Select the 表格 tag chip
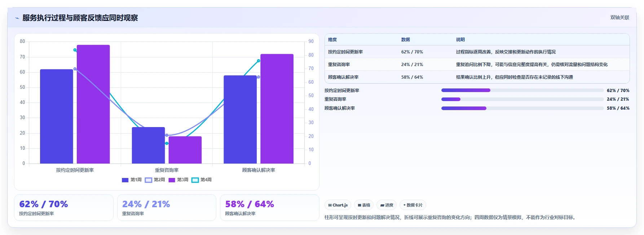Viewport: 644px width, 235px height. (x=364, y=205)
